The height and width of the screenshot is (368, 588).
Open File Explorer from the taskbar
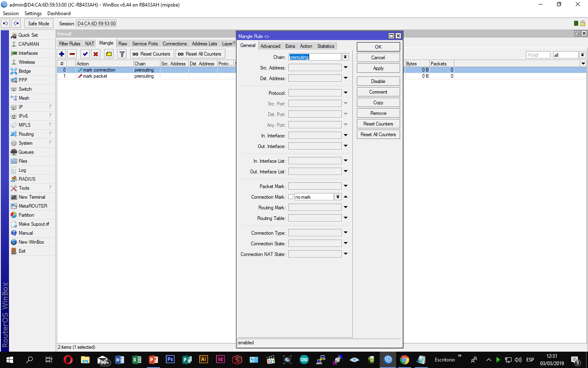click(85, 360)
